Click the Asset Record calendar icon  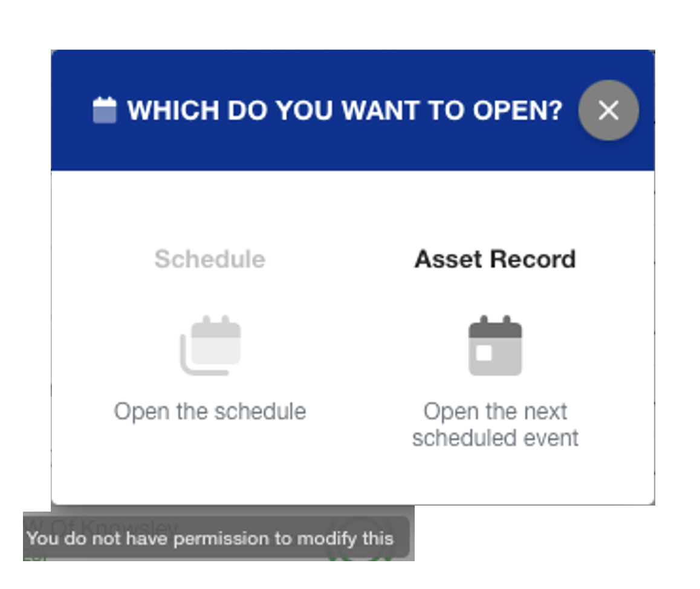pyautogui.click(x=495, y=346)
